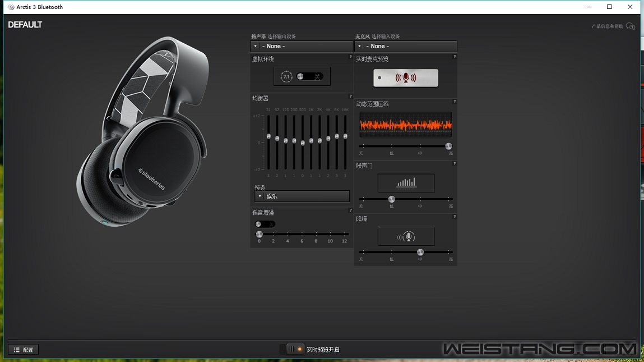Click the noise reduction microphone icon
This screenshot has width=644, height=362.
click(406, 236)
